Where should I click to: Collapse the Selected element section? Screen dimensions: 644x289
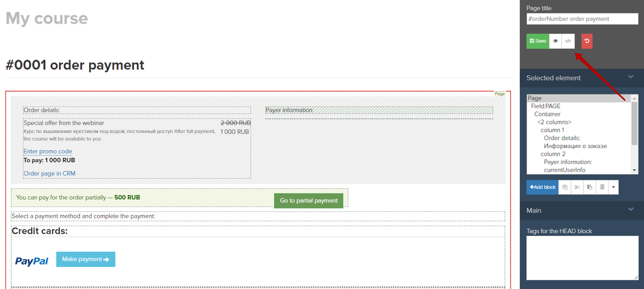(631, 77)
